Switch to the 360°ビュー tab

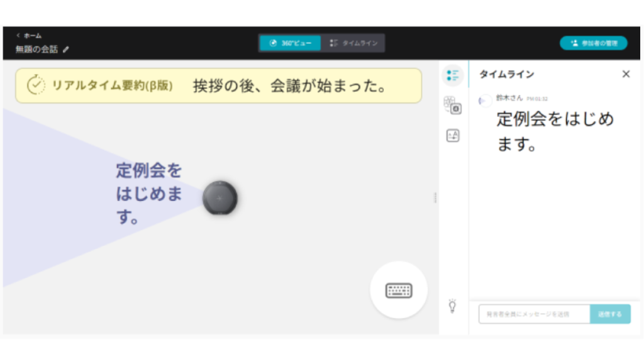tap(291, 43)
